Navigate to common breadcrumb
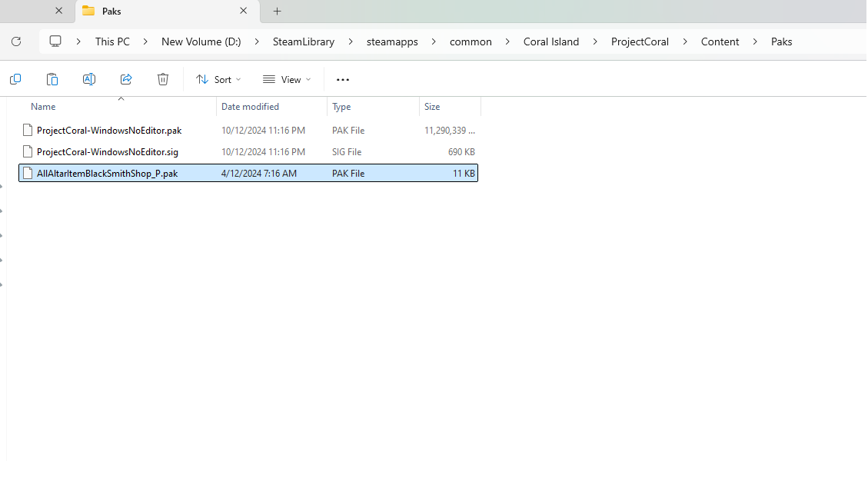 pyautogui.click(x=471, y=42)
